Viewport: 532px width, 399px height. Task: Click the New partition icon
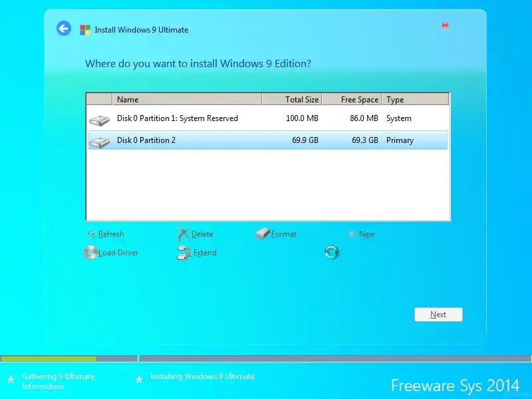(352, 234)
